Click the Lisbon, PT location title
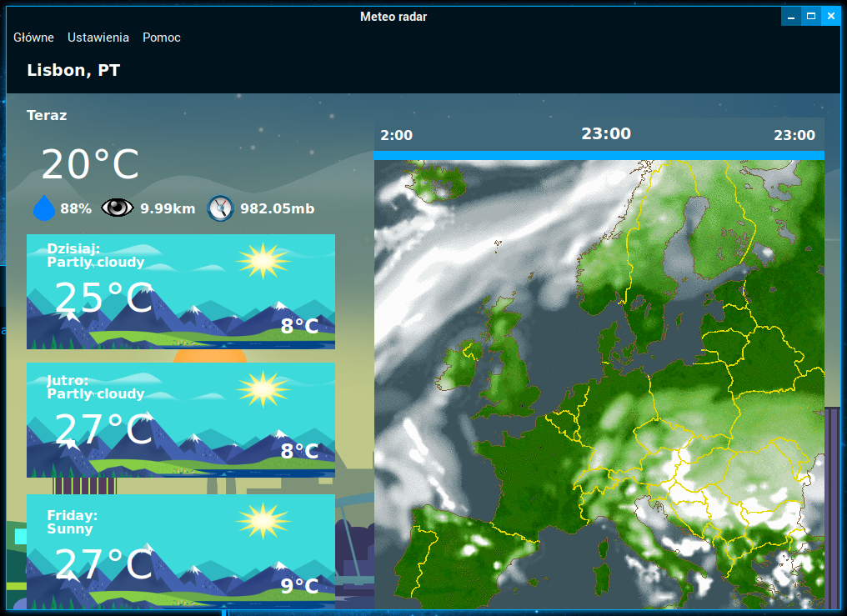The height and width of the screenshot is (616, 847). [x=73, y=70]
